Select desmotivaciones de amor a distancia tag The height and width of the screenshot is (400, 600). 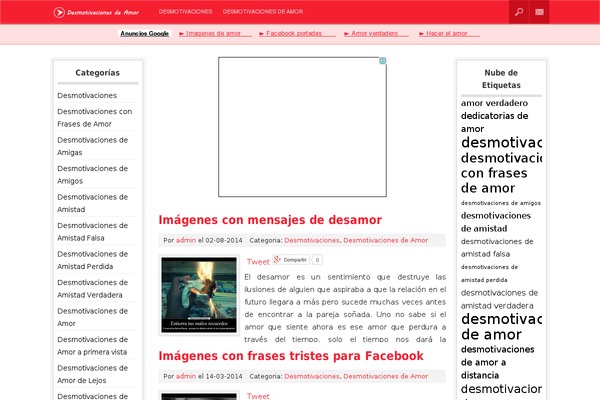[x=497, y=362]
